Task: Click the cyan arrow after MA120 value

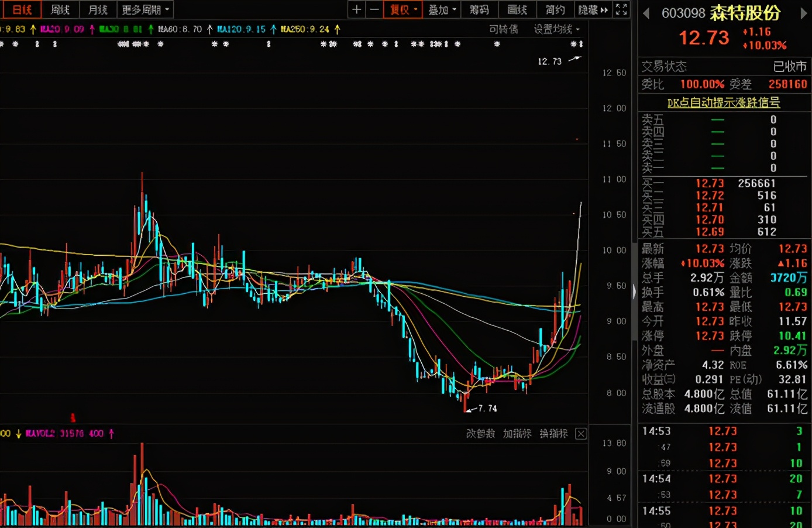Action: click(x=273, y=29)
